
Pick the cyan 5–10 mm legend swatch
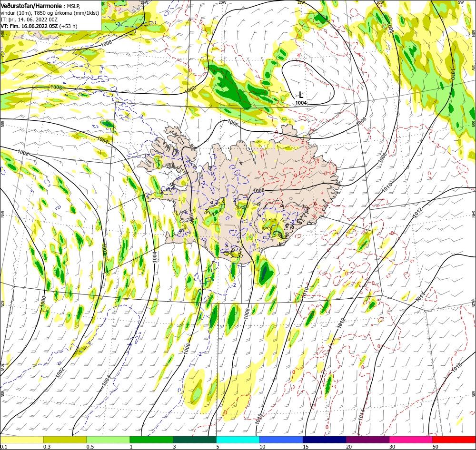click(238, 440)
